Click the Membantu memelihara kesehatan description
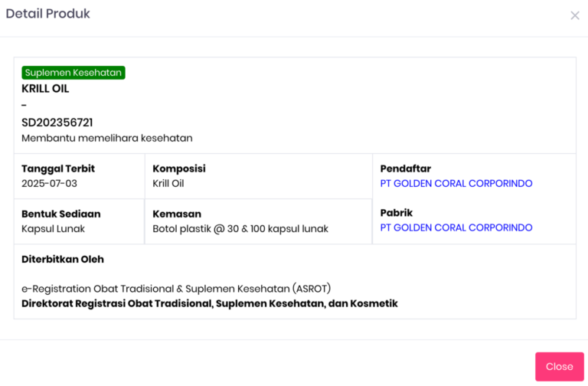Image resolution: width=588 pixels, height=386 pixels. 106,139
